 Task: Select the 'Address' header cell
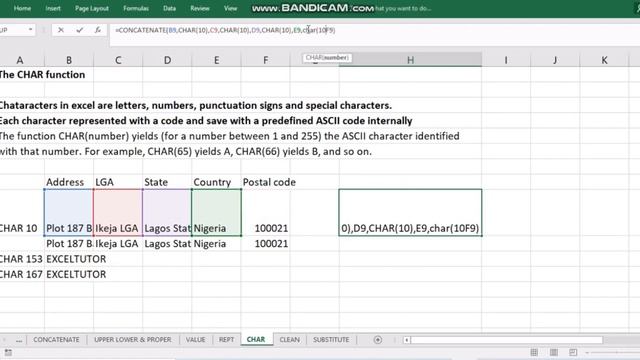pyautogui.click(x=69, y=182)
